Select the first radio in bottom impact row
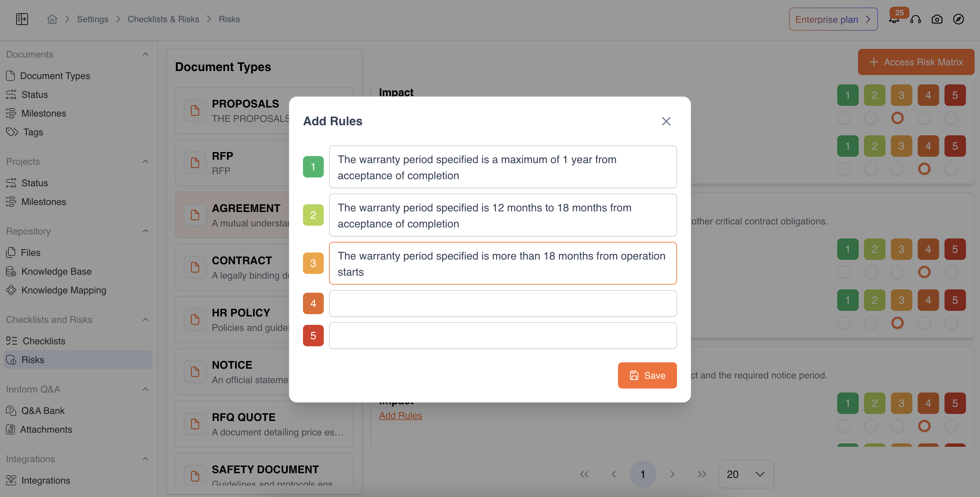This screenshot has width=980, height=497. (844, 426)
